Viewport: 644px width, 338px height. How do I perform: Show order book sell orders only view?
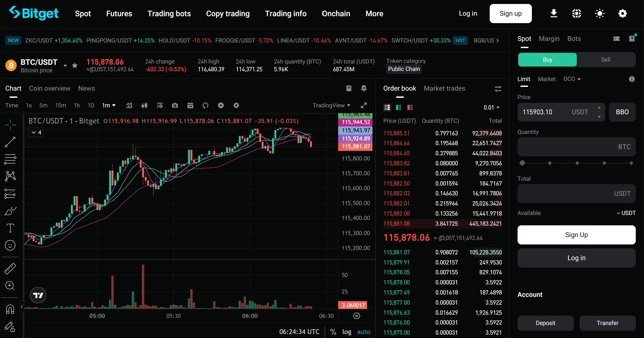point(410,107)
